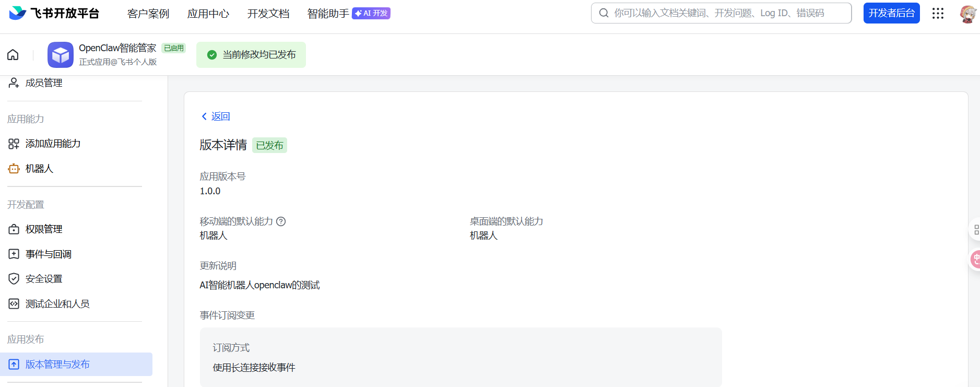The width and height of the screenshot is (980, 387).
Task: Click the 已发布 version status tag
Action: (x=269, y=145)
